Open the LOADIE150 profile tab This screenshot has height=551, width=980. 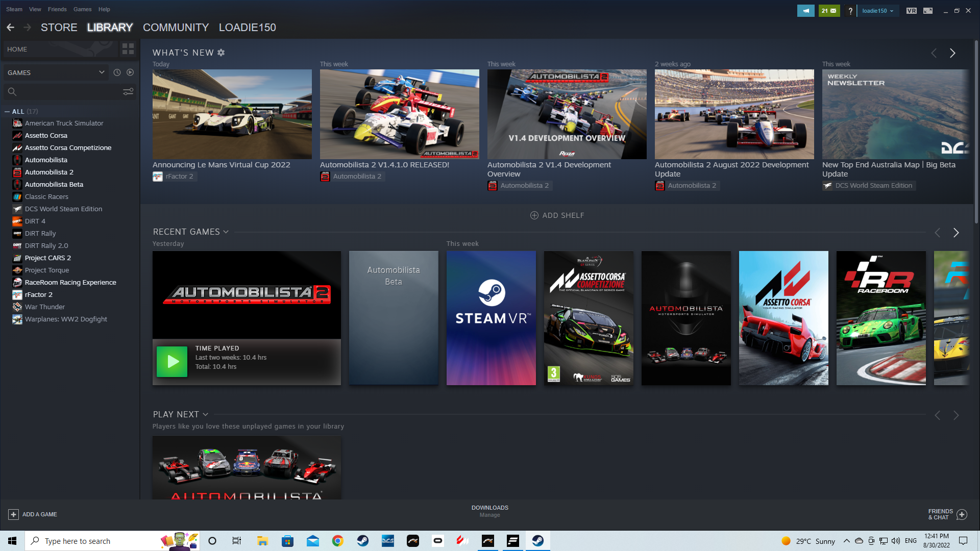248,28
